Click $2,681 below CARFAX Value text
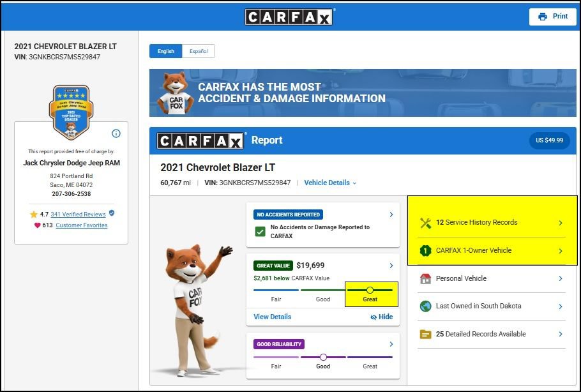 [x=291, y=278]
